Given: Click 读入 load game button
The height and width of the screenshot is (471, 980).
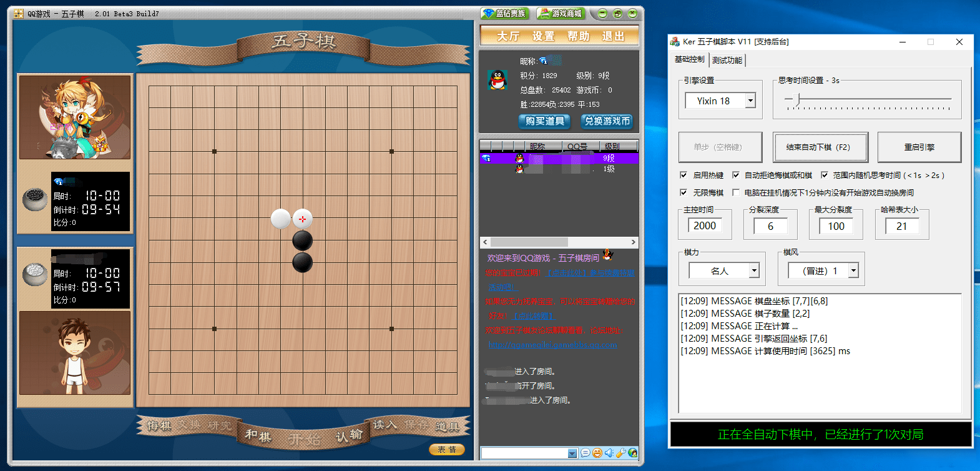Looking at the screenshot, I should pos(385,425).
